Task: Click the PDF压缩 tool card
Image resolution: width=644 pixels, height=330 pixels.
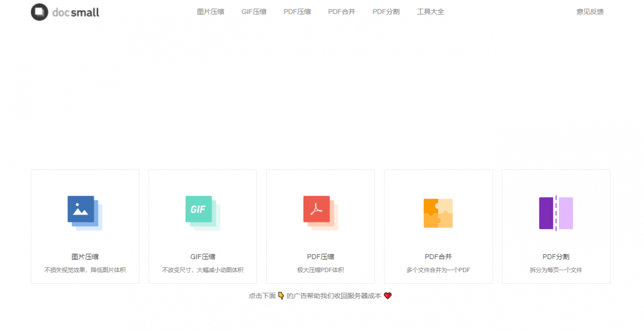Action: click(320, 226)
